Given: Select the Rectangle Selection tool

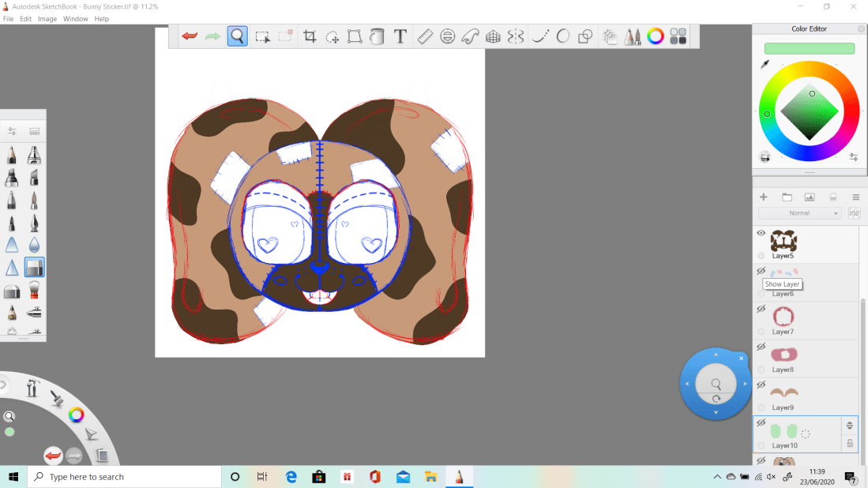Looking at the screenshot, I should [263, 36].
